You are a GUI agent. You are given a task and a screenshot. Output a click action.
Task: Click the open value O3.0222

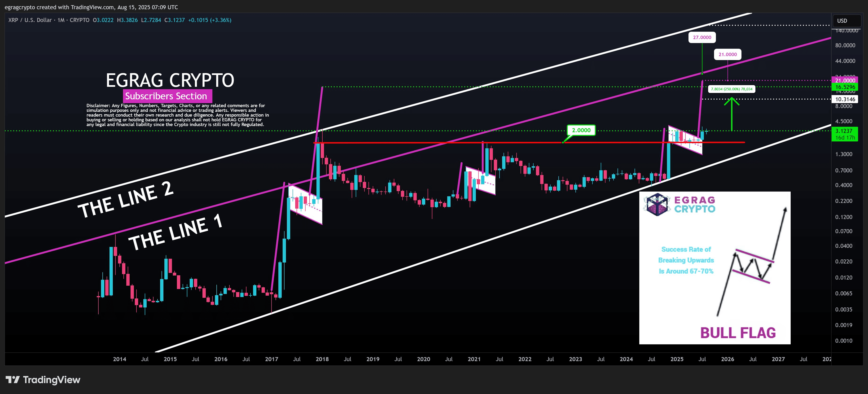(x=103, y=20)
